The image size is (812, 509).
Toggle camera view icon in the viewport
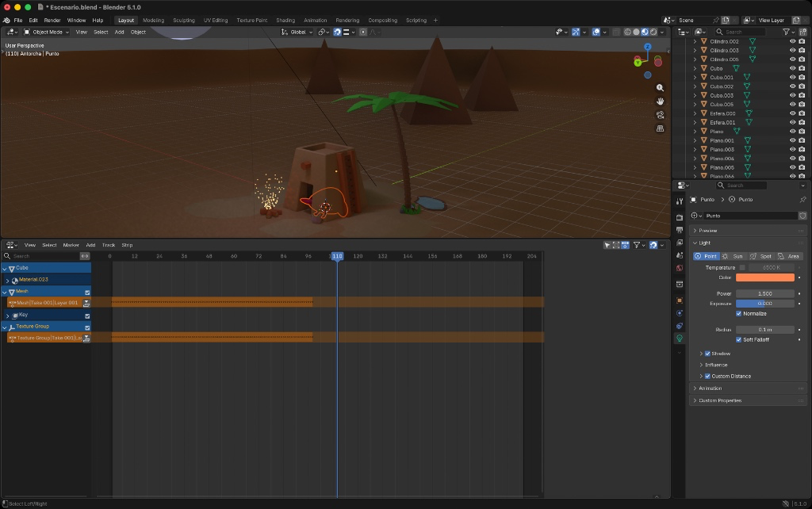(x=660, y=115)
